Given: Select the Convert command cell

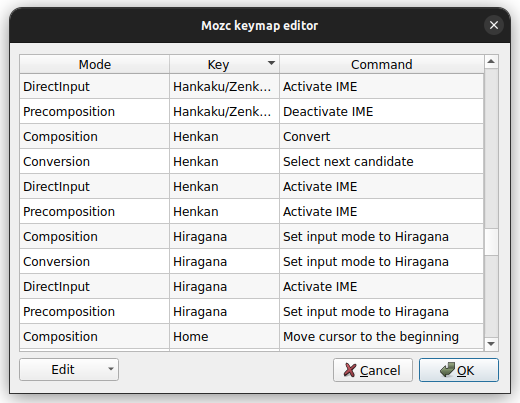Looking at the screenshot, I should 382,136.
